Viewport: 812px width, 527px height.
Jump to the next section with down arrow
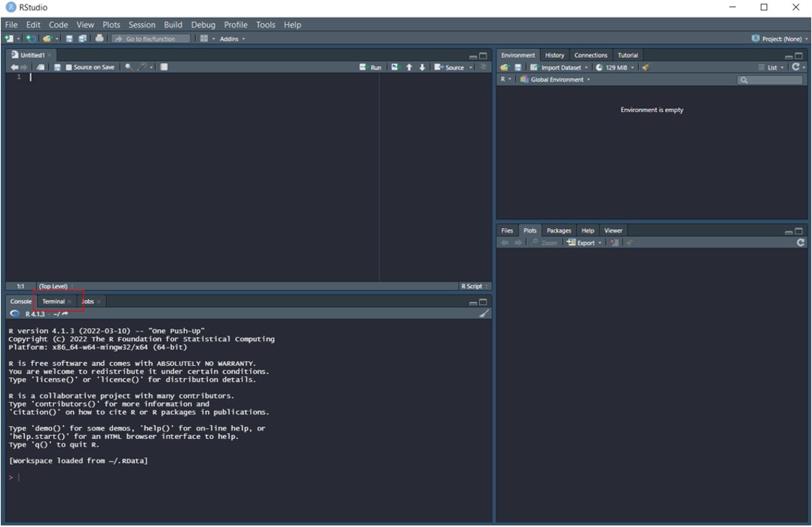[x=422, y=67]
